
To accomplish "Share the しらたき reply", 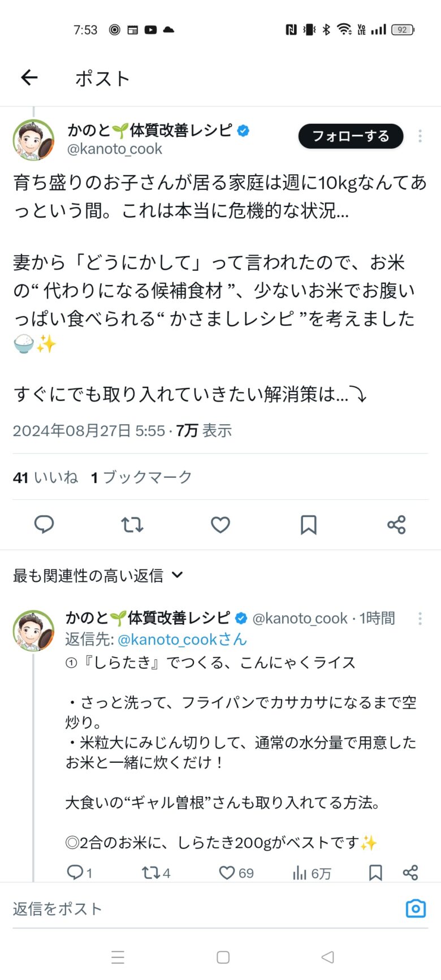I will pyautogui.click(x=410, y=873).
